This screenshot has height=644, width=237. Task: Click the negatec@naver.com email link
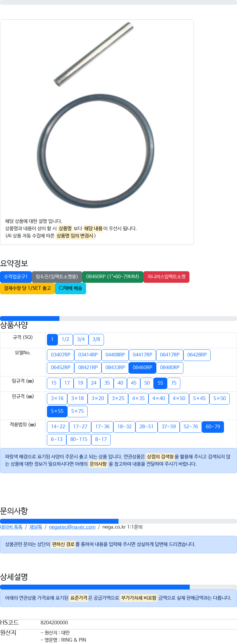tap(72, 527)
